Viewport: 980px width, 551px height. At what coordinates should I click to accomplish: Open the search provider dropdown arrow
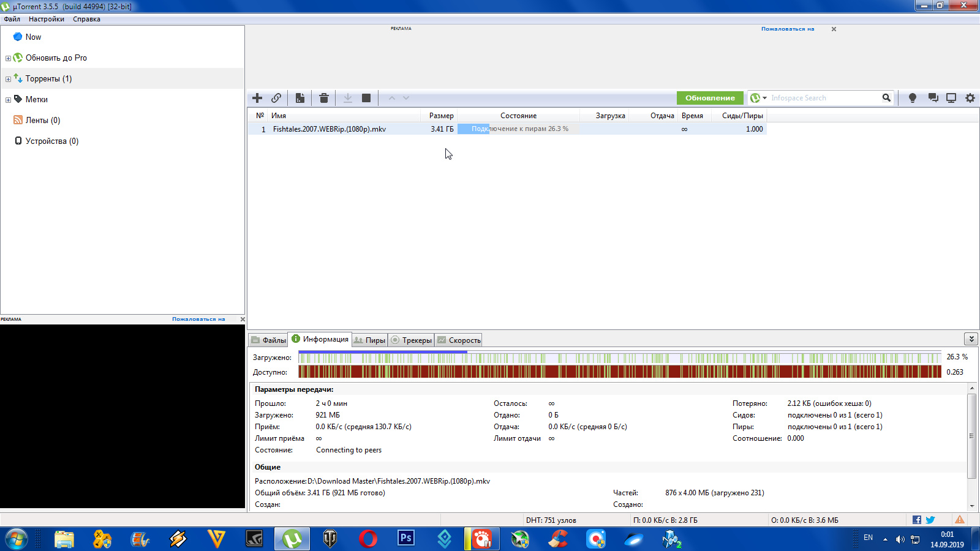tap(764, 98)
